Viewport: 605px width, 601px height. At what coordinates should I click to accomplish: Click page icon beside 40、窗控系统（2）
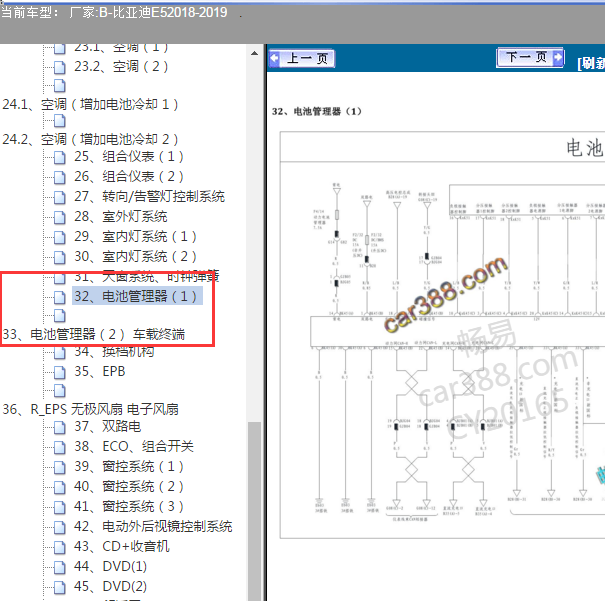click(59, 487)
